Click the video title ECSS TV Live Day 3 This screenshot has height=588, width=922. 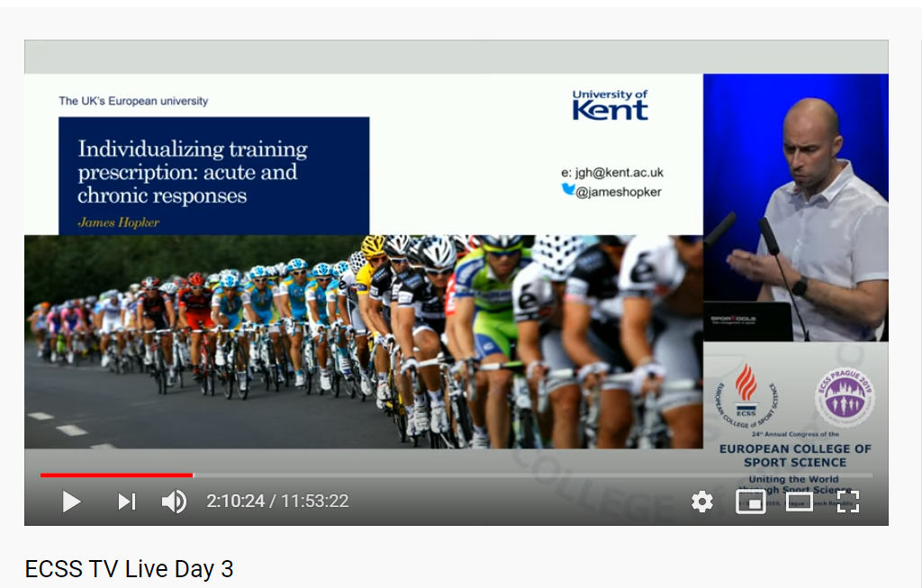[x=129, y=569]
